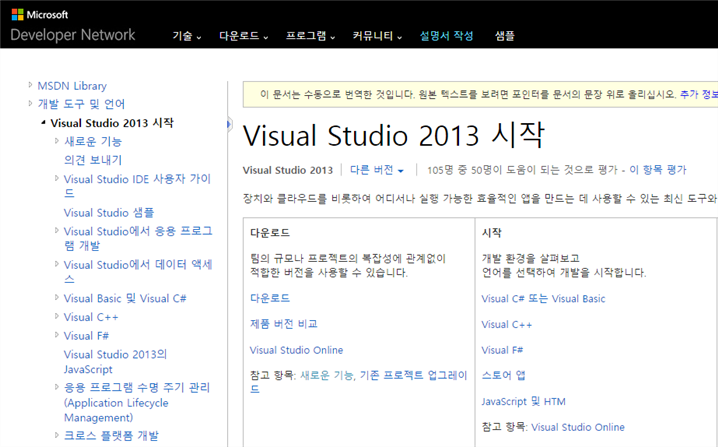
Task: Open the 다른 버전 dropdown
Action: 377,170
